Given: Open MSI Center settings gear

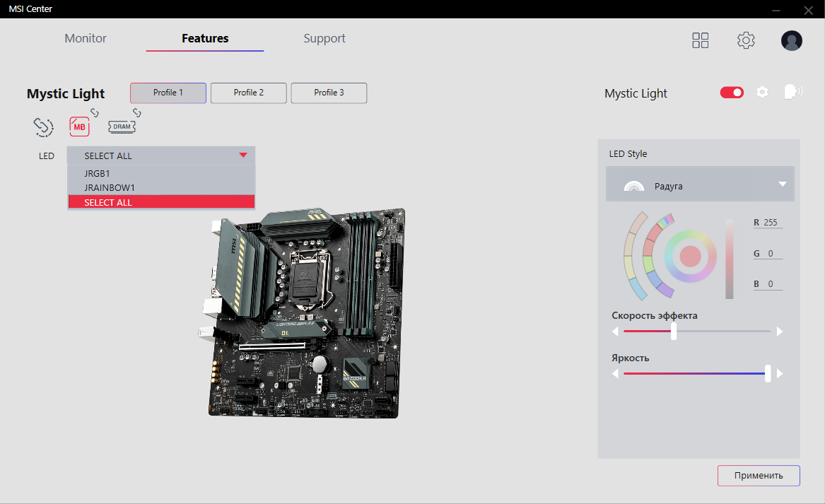Looking at the screenshot, I should 746,40.
